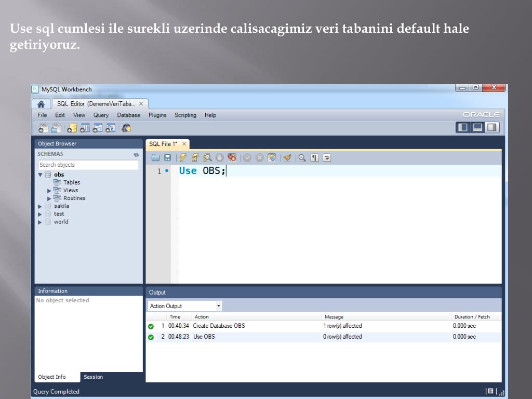Save the script with floppy icon
The height and width of the screenshot is (399, 532).
(x=168, y=157)
